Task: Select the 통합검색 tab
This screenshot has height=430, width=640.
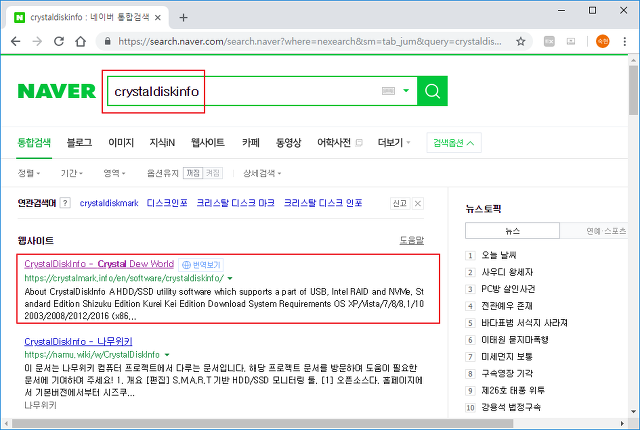Action: click(34, 142)
